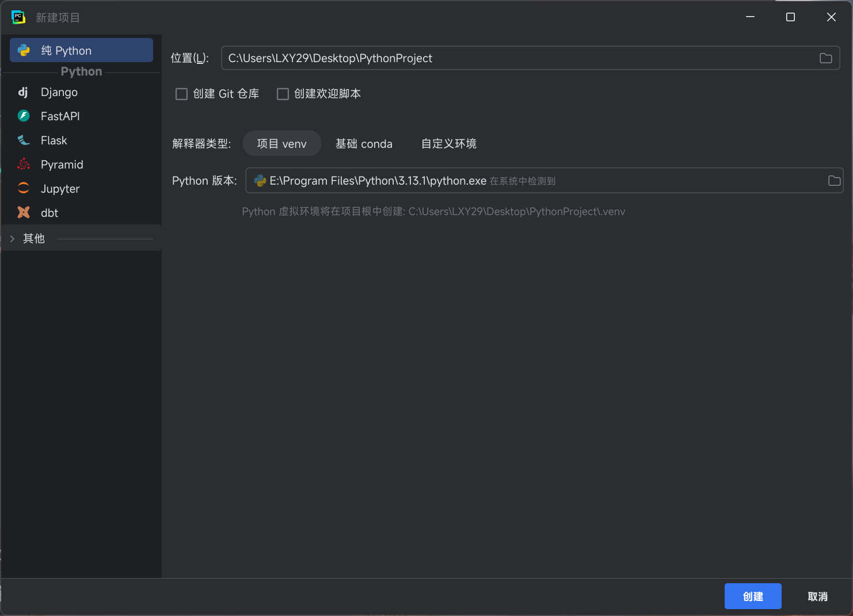Enable the 创建欢迎脚本 checkbox
The width and height of the screenshot is (853, 616).
(283, 94)
